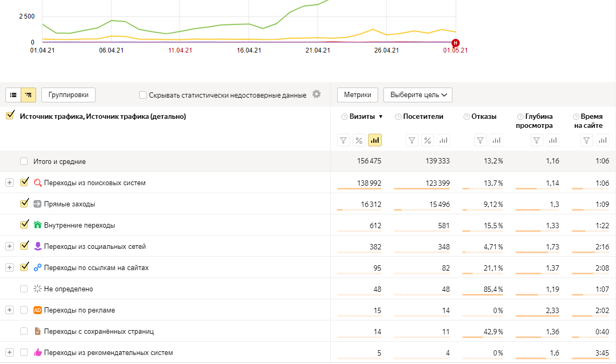This screenshot has width=616, height=364.
Task: Click the red marker at chart end
Action: [455, 42]
